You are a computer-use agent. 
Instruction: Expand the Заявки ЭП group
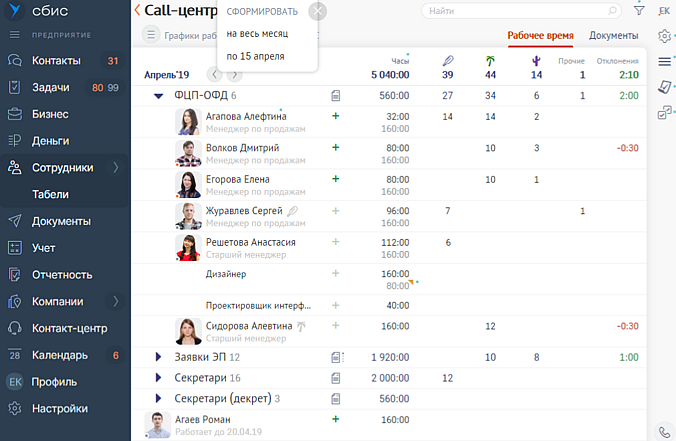click(x=158, y=357)
